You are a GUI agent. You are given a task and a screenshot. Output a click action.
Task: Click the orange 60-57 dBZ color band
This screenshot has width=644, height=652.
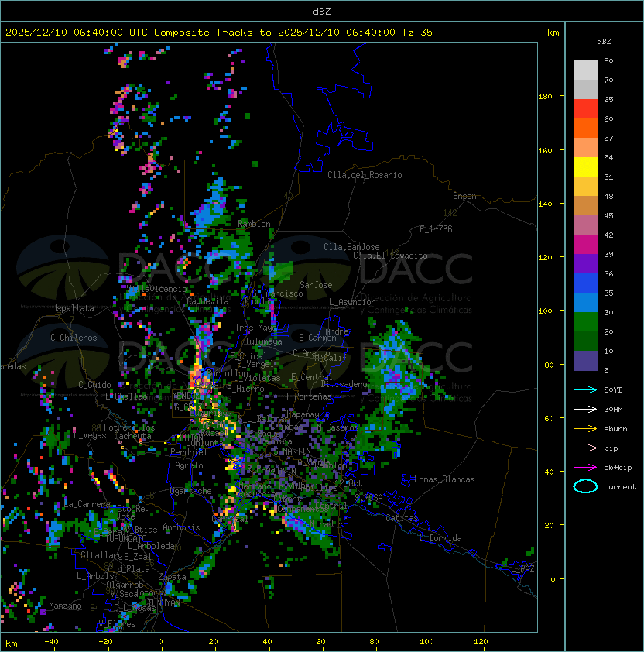(x=585, y=129)
